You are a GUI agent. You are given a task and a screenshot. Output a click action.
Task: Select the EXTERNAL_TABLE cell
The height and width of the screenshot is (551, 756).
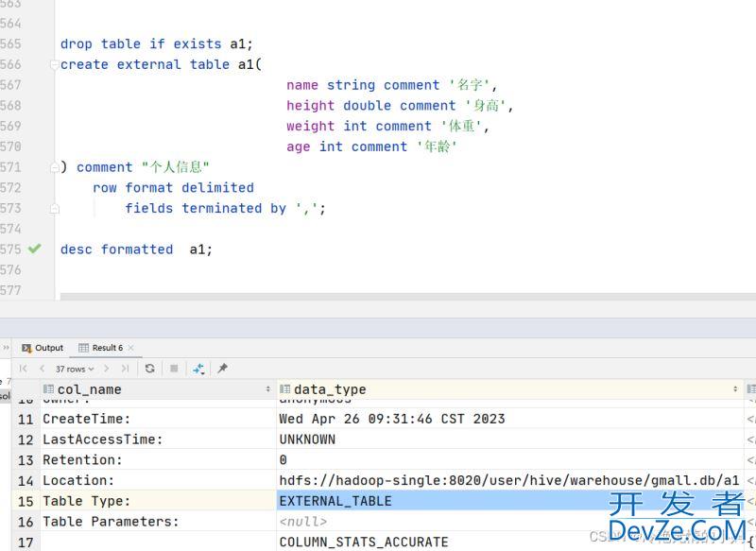click(510, 501)
